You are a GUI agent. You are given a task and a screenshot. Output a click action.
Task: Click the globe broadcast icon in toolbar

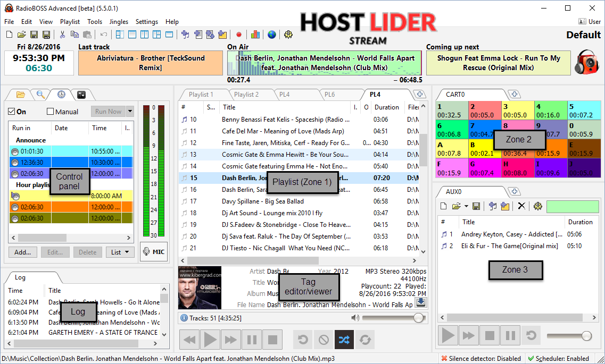pyautogui.click(x=272, y=35)
